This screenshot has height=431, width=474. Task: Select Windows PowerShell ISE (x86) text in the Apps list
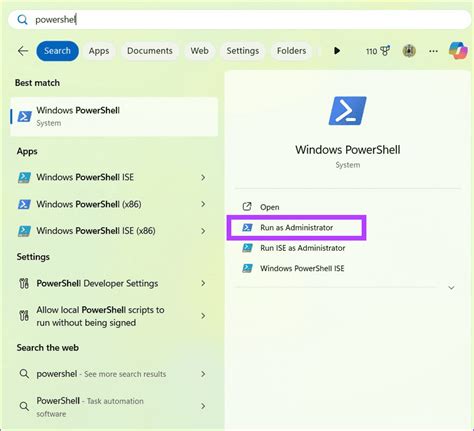96,231
